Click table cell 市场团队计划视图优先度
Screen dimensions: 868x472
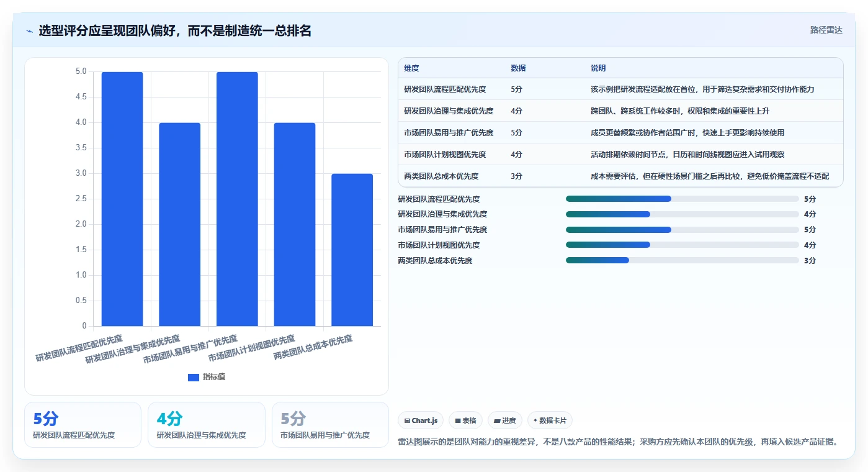445,155
